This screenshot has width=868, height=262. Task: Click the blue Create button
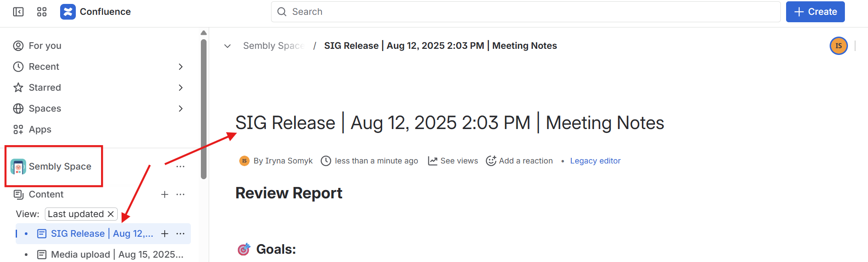click(815, 12)
